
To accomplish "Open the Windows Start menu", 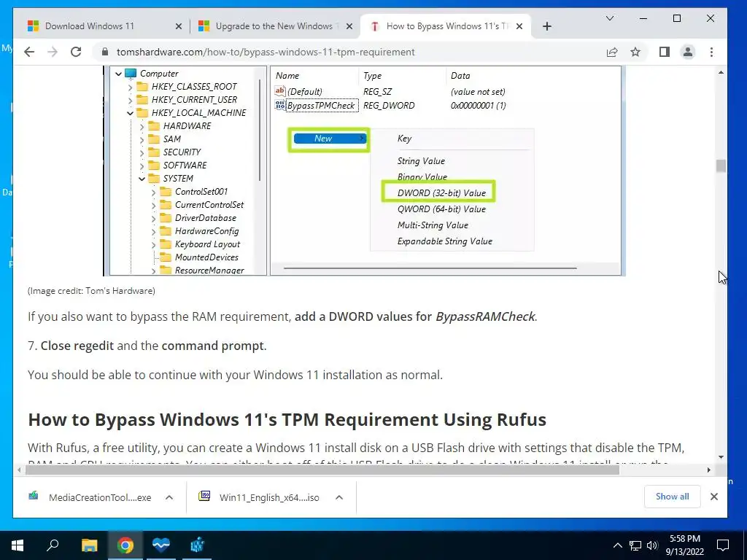I will 18,545.
